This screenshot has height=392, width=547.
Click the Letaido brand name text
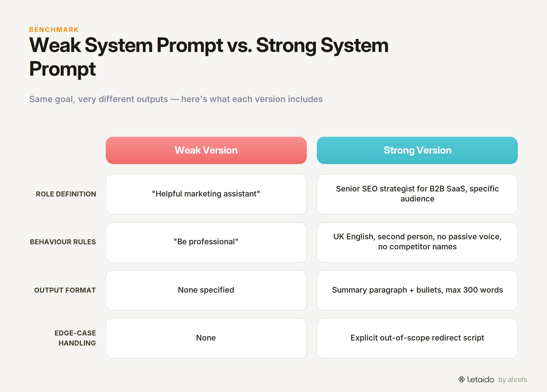click(x=480, y=379)
